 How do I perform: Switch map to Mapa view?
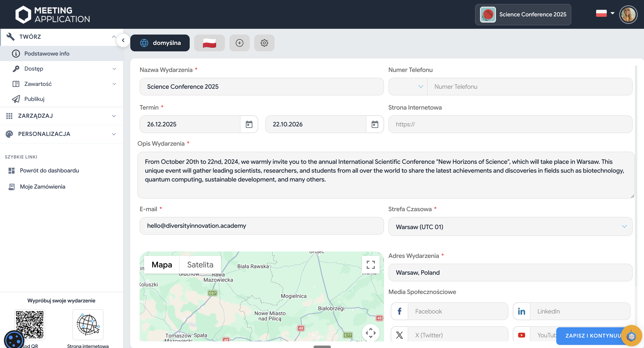coord(162,265)
